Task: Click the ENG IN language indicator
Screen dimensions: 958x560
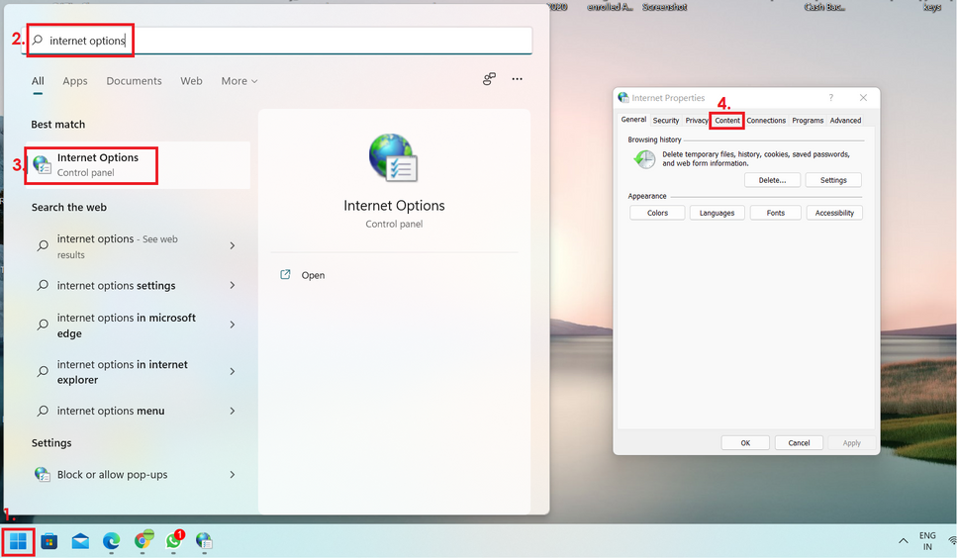Action: [x=927, y=541]
